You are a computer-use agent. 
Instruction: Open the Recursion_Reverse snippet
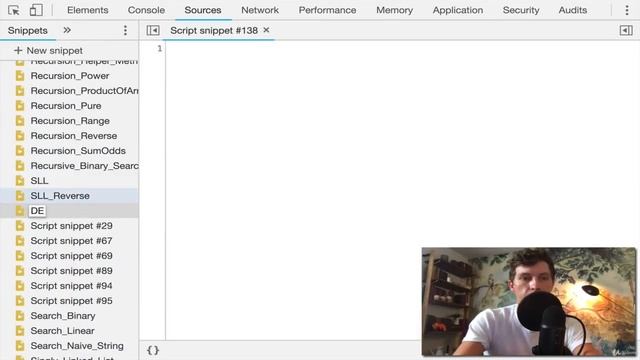[x=73, y=136]
